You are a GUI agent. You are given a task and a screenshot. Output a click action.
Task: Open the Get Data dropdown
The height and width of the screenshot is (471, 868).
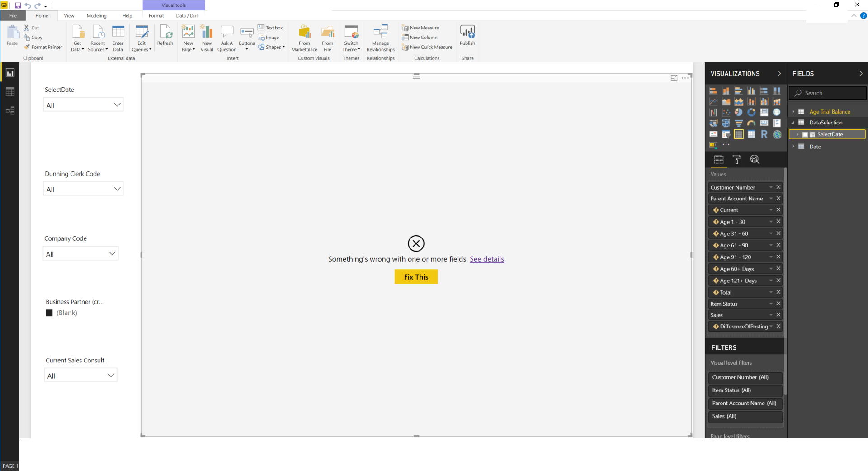[77, 38]
